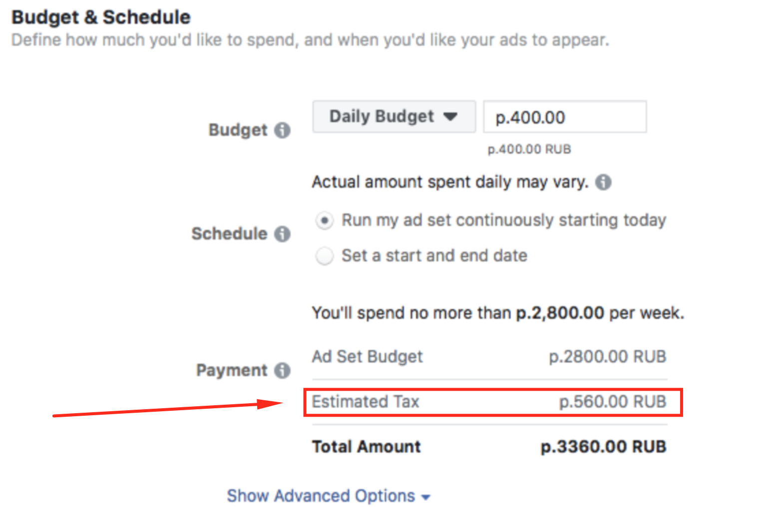
Task: Click the Total Amount label
Action: 367,447
